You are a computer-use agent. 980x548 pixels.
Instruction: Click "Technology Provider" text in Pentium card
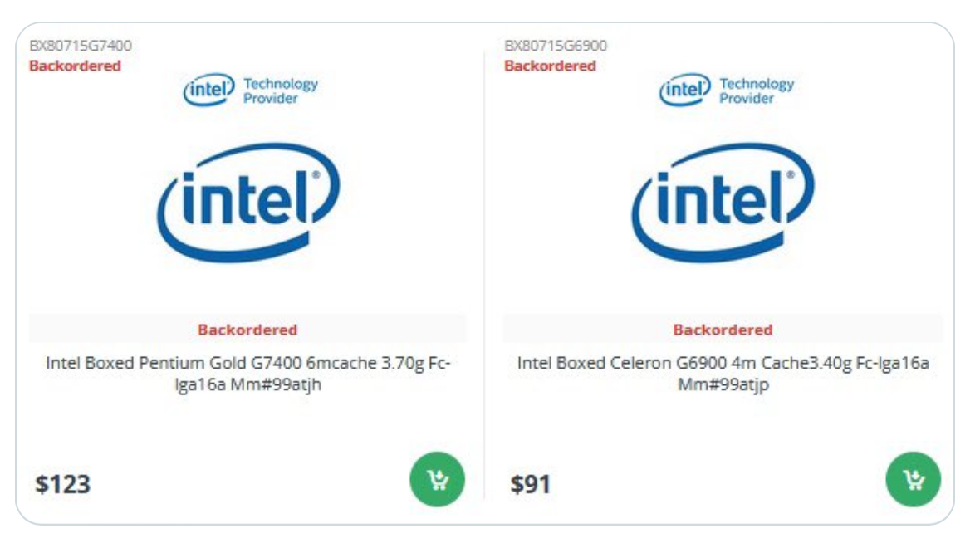(x=280, y=91)
